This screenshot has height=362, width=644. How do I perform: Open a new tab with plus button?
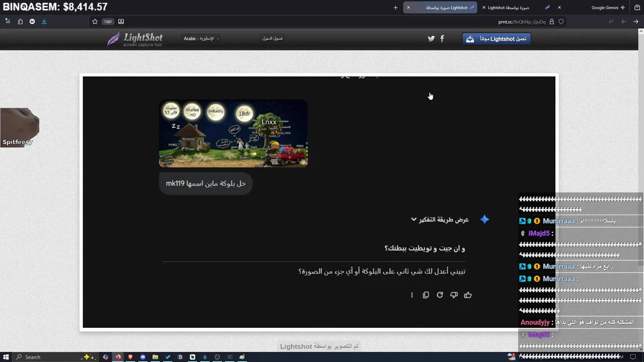[395, 8]
